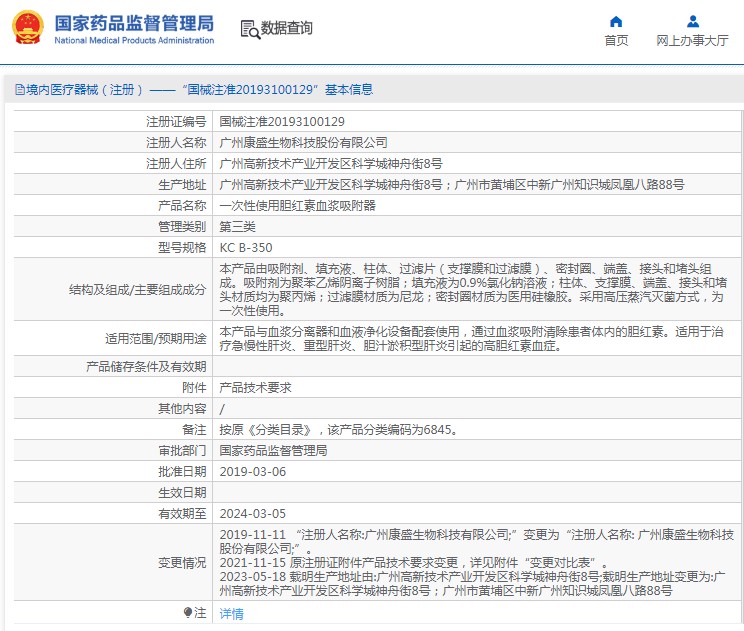The image size is (744, 631).
Task: Open 网上办事大厅 text link
Action: point(692,41)
